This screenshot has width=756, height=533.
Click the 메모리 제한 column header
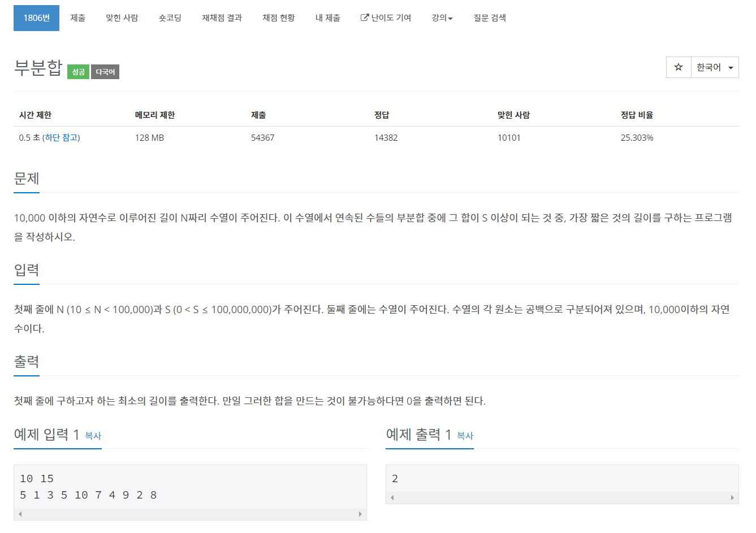pyautogui.click(x=155, y=115)
